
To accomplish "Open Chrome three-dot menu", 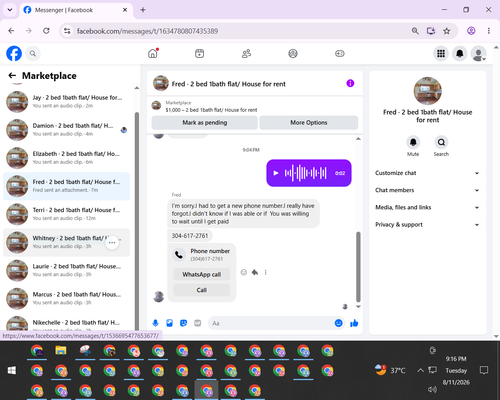I will 489,31.
